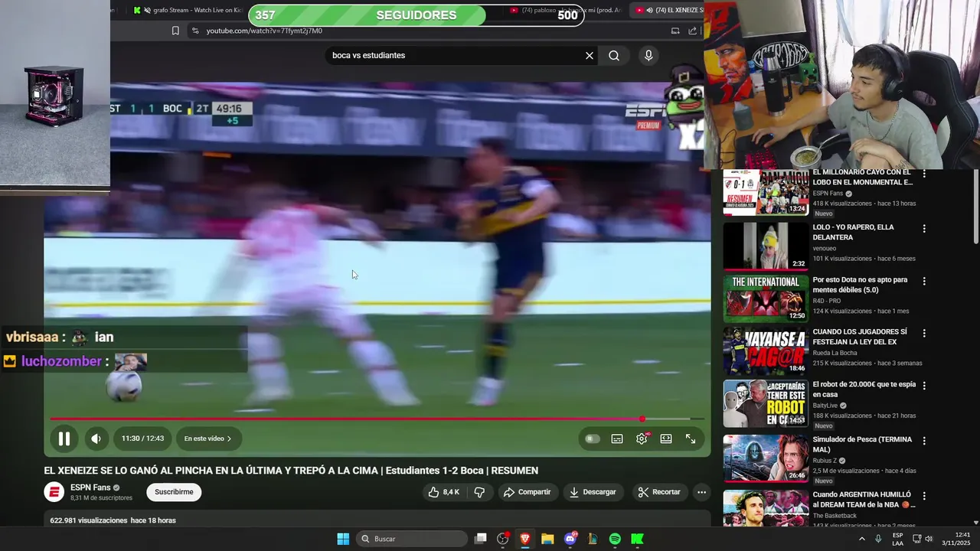Open the ESPN Fans channel avatar

pyautogui.click(x=54, y=492)
